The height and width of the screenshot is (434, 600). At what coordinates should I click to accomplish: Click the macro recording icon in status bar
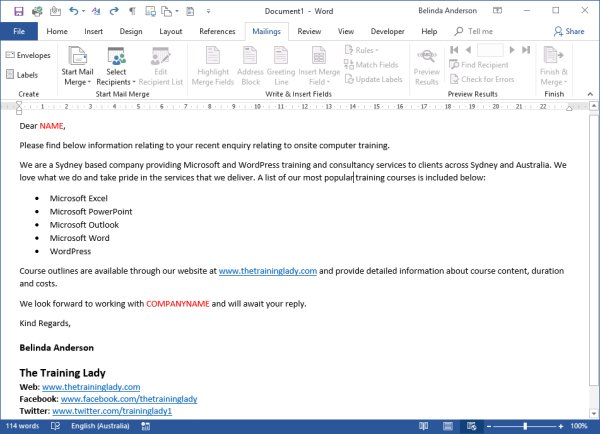(x=145, y=426)
